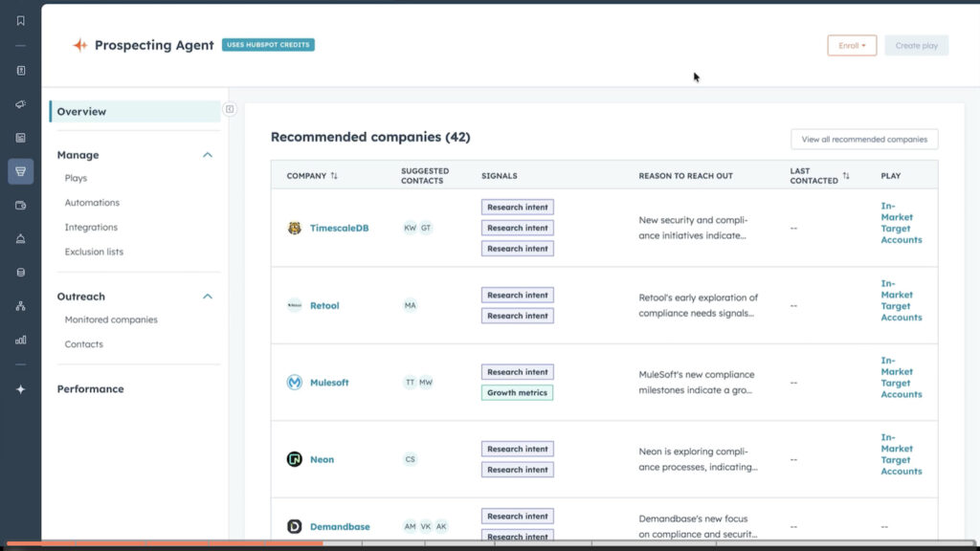The width and height of the screenshot is (980, 551).
Task: Open the Performance section
Action: (x=91, y=388)
